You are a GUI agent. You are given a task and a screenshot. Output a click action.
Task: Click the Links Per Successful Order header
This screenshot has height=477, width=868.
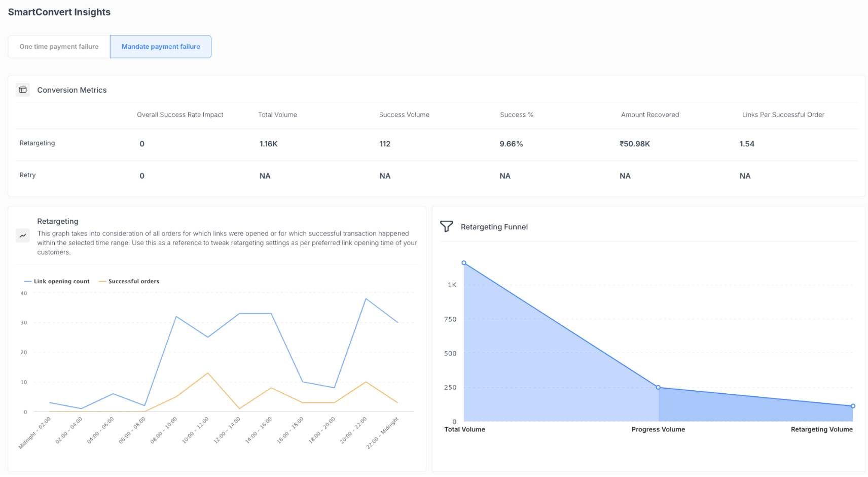pos(783,115)
